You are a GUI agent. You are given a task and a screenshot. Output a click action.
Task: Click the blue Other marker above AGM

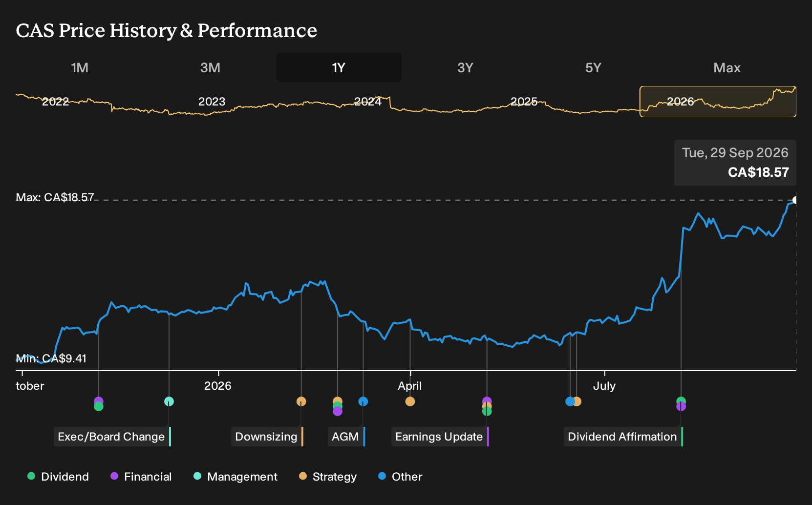click(363, 401)
